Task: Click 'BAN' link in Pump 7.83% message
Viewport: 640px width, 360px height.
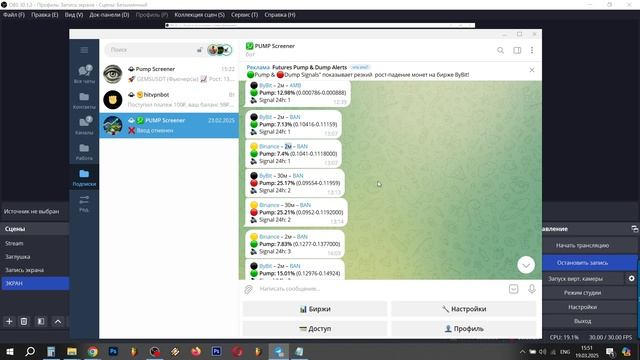Action: (302, 237)
